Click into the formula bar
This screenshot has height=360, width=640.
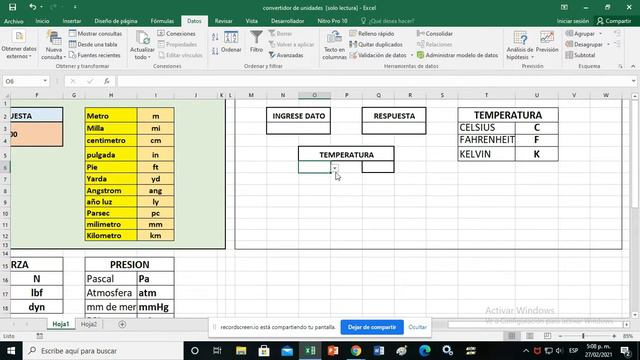[x=373, y=81]
